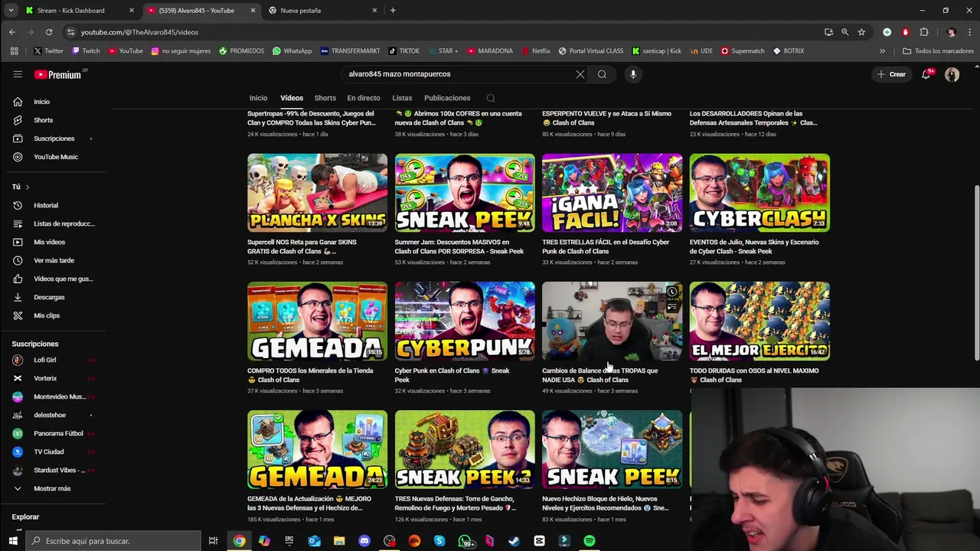Open Suscripciones in the sidebar
980x551 pixels.
52,139
